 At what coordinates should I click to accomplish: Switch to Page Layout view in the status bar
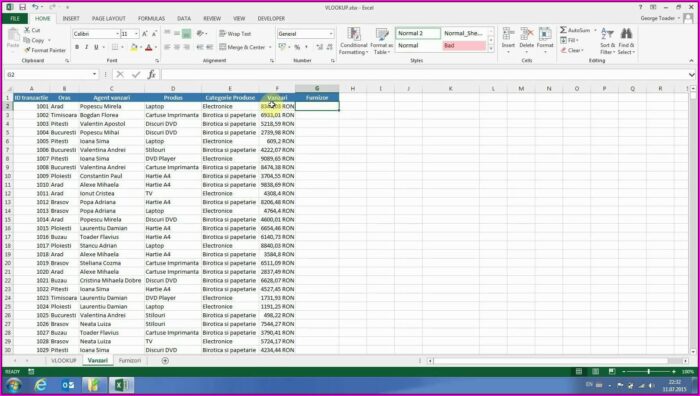point(596,371)
